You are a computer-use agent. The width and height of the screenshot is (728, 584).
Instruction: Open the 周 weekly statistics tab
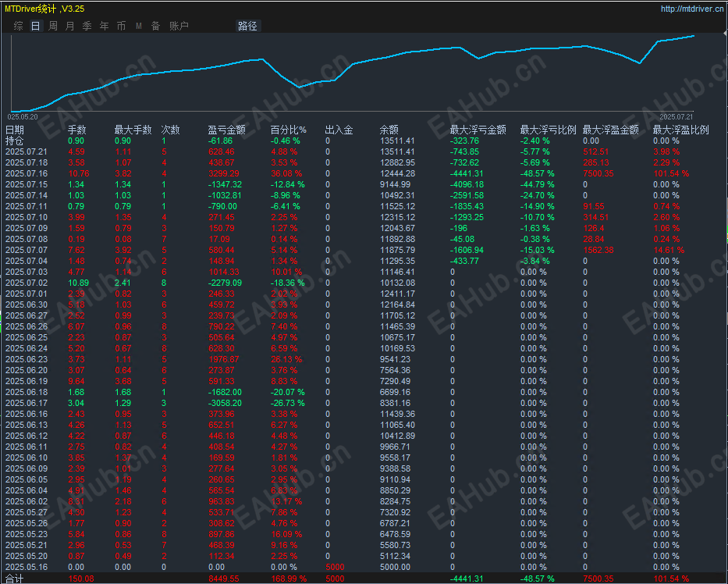(53, 26)
